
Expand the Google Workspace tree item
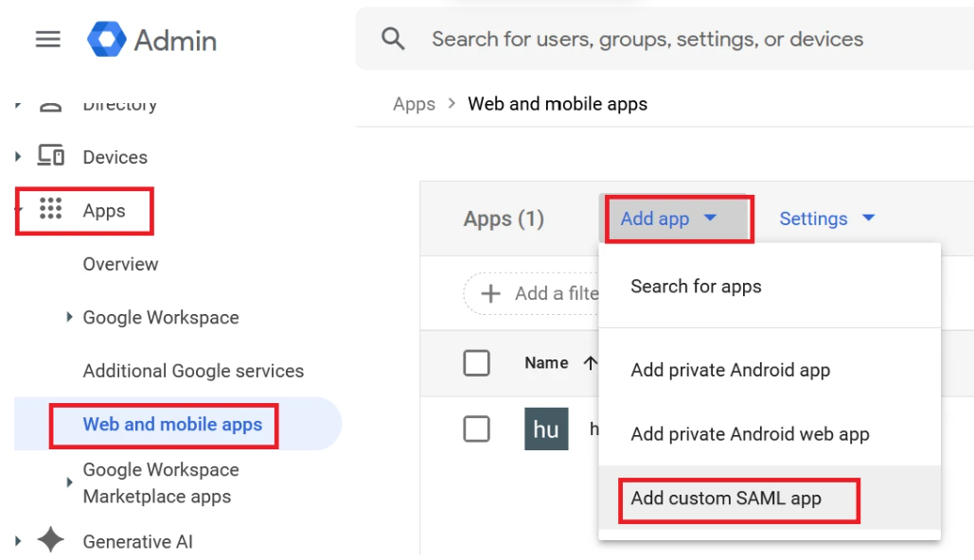tap(69, 318)
